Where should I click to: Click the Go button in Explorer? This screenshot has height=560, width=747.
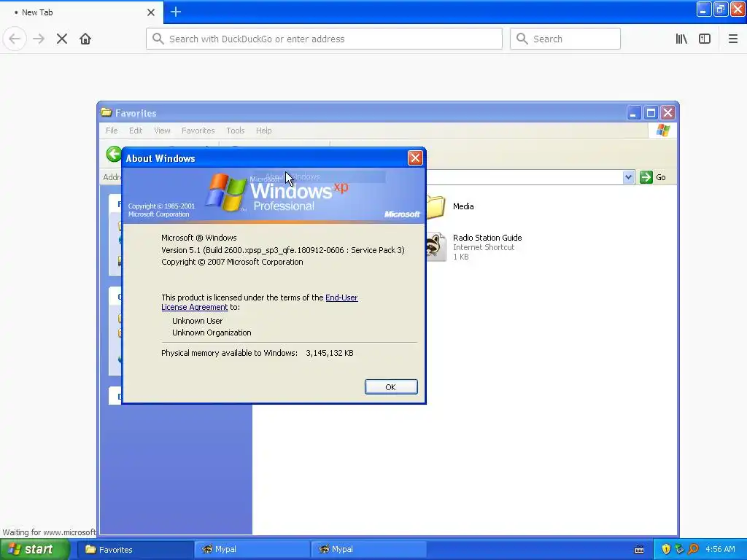tap(653, 177)
